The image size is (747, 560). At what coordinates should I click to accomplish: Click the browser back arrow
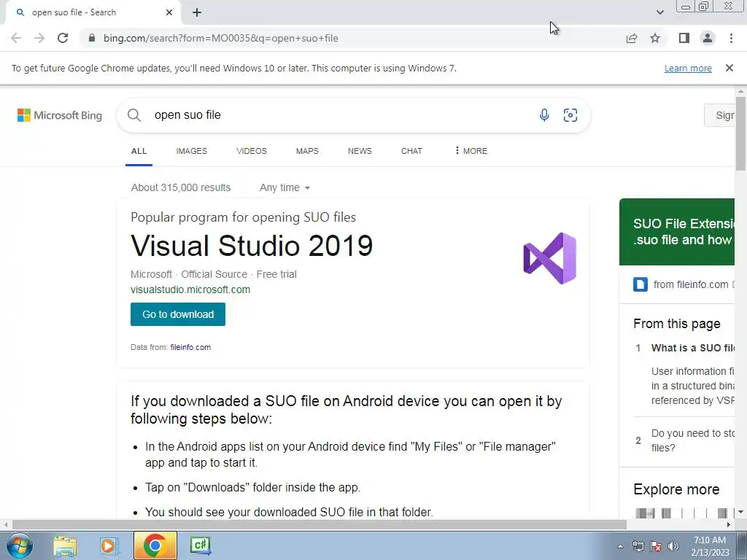(x=16, y=38)
